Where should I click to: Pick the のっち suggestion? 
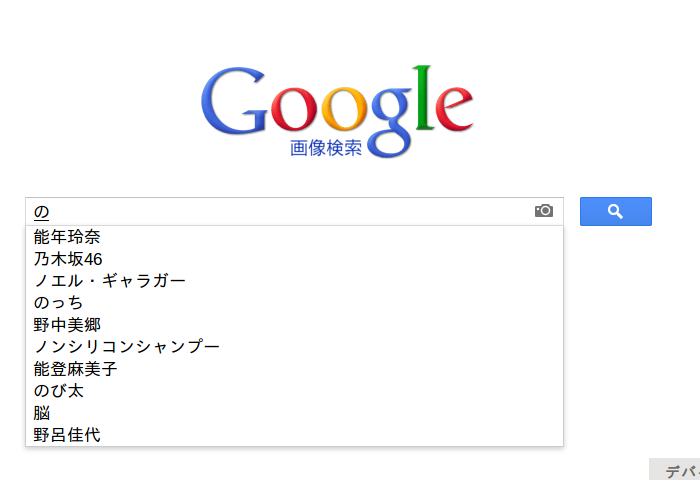(295, 303)
